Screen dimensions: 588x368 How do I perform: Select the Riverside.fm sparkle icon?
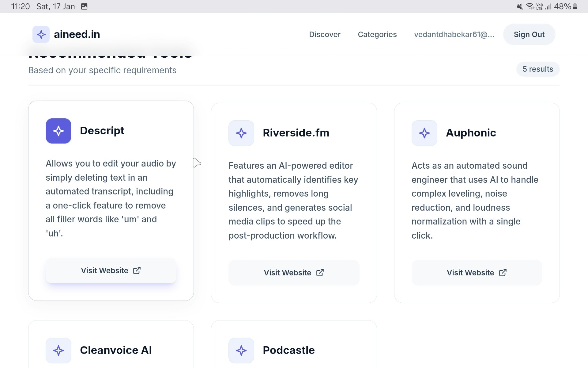point(241,133)
